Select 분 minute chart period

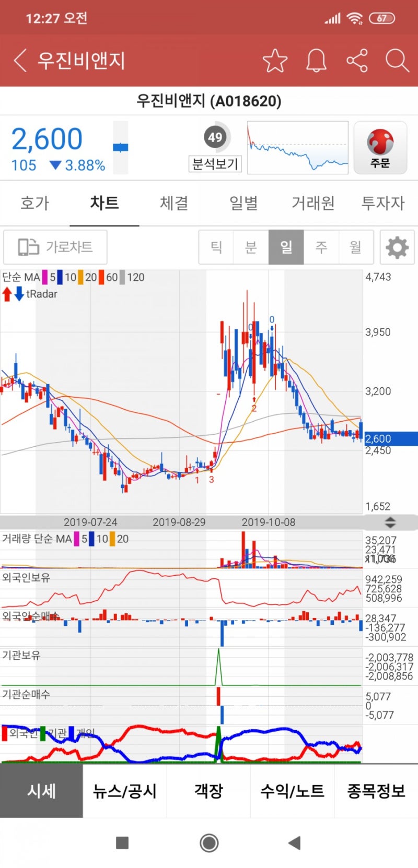click(x=251, y=247)
